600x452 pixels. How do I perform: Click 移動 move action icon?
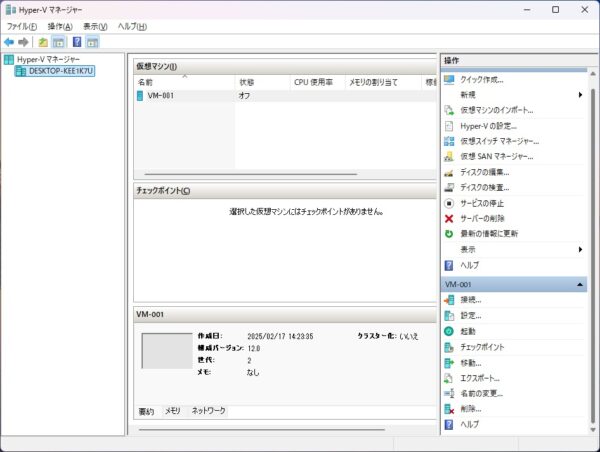[x=449, y=363]
